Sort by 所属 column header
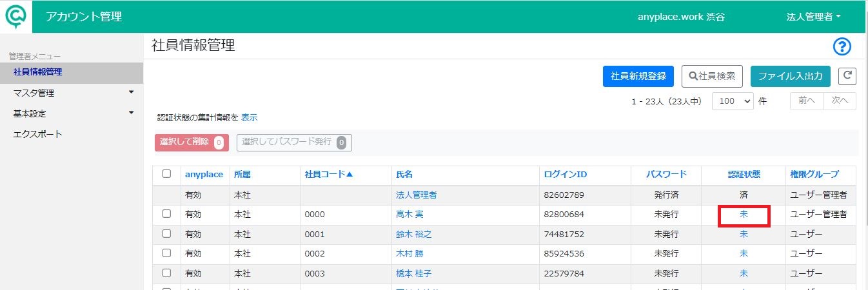Viewport: 868px width, 290px height. tap(242, 174)
